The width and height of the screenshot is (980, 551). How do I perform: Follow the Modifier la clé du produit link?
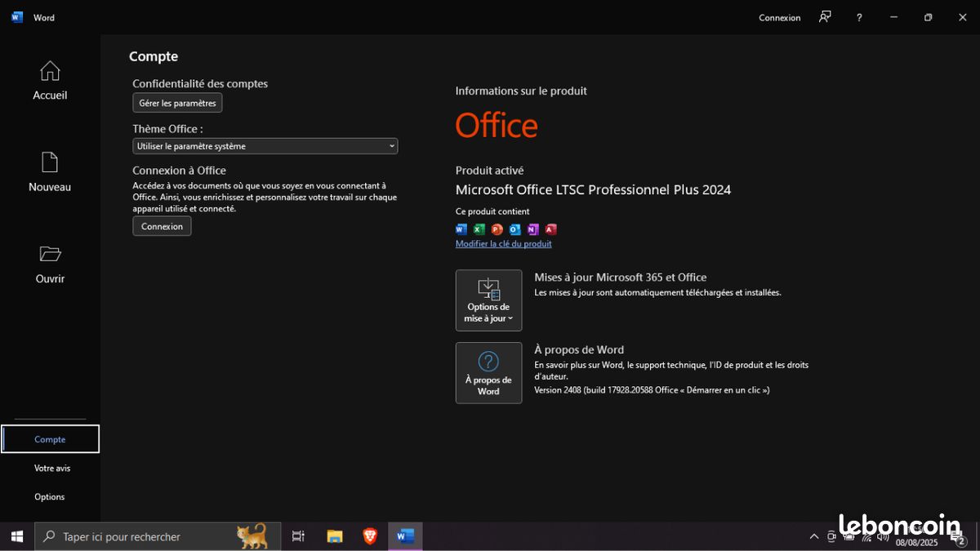[x=504, y=243]
